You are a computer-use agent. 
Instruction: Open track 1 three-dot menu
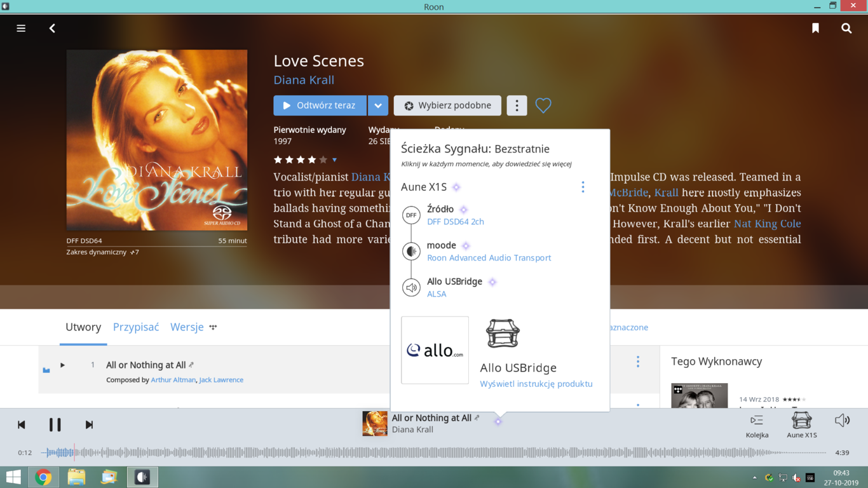coord(637,362)
